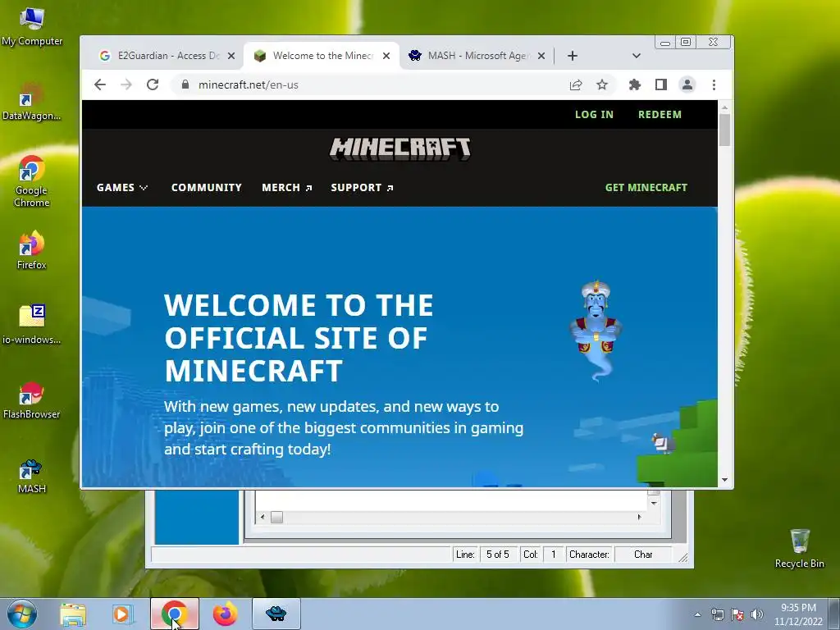Expand the GAMES dropdown menu
840x630 pixels.
pos(122,188)
